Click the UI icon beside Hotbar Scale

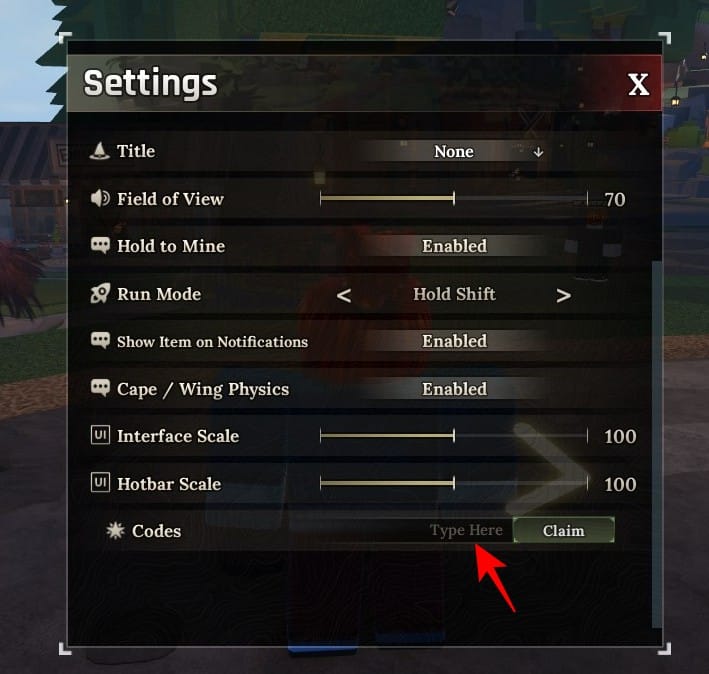[x=100, y=483]
